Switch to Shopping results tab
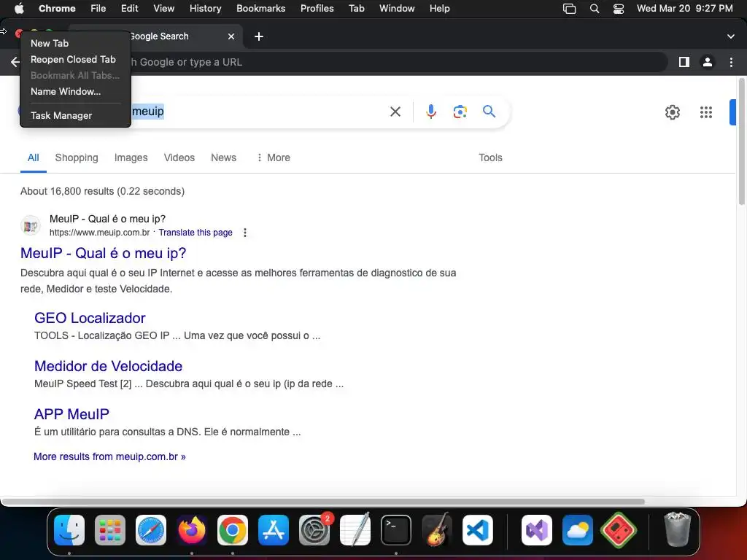The image size is (747, 560). (76, 157)
